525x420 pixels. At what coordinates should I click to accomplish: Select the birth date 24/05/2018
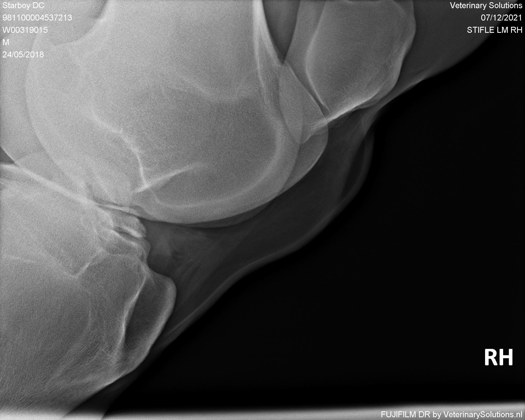pos(23,54)
